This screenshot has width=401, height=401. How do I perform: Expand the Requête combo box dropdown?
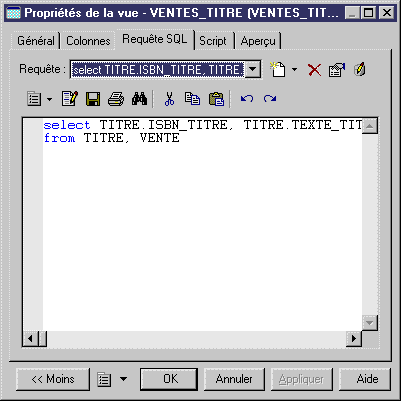253,69
